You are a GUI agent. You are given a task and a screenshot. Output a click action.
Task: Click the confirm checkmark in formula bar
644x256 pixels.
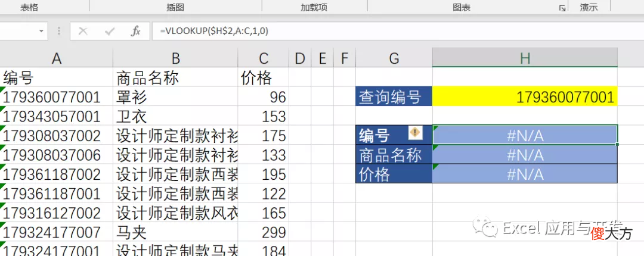pos(109,31)
